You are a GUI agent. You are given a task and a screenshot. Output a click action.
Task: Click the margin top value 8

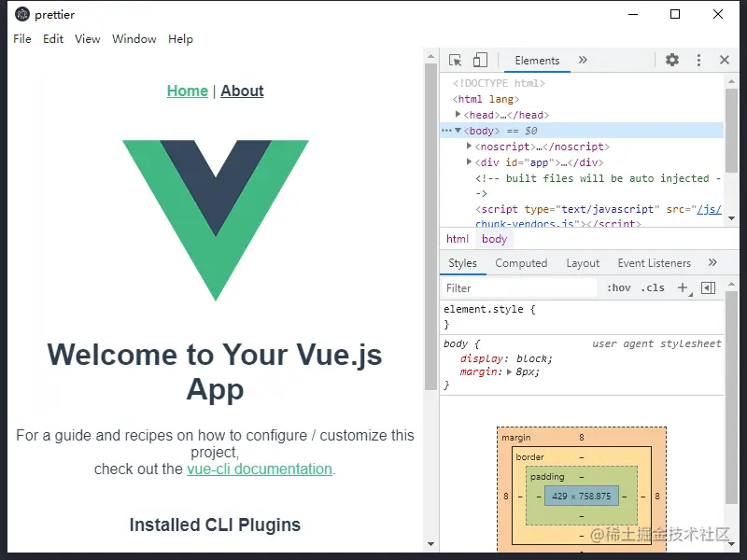[581, 437]
